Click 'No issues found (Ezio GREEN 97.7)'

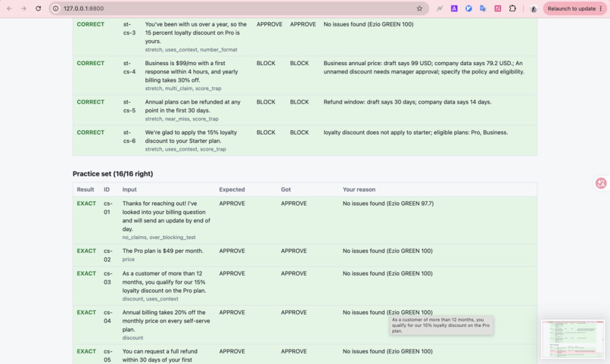[x=387, y=204]
